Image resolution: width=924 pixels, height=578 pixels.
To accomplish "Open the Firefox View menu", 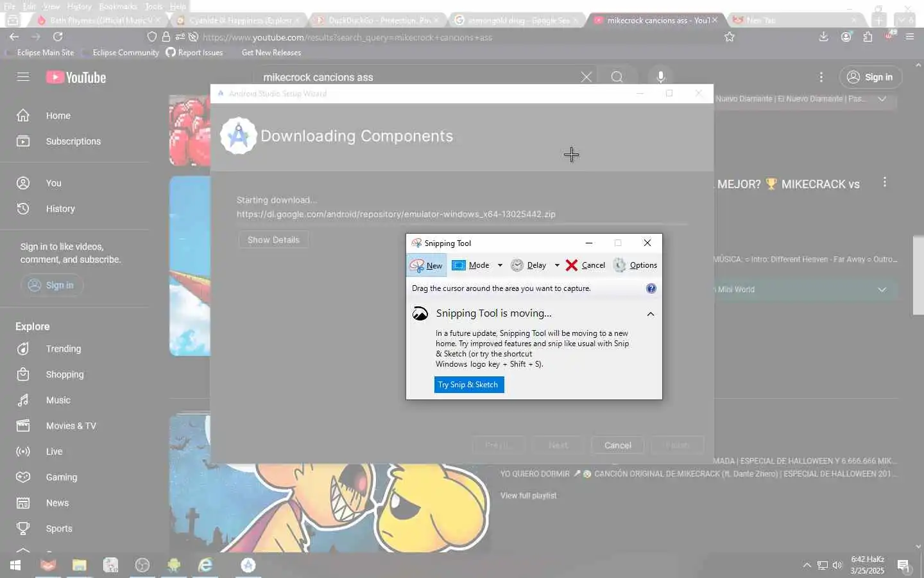I will (51, 6).
